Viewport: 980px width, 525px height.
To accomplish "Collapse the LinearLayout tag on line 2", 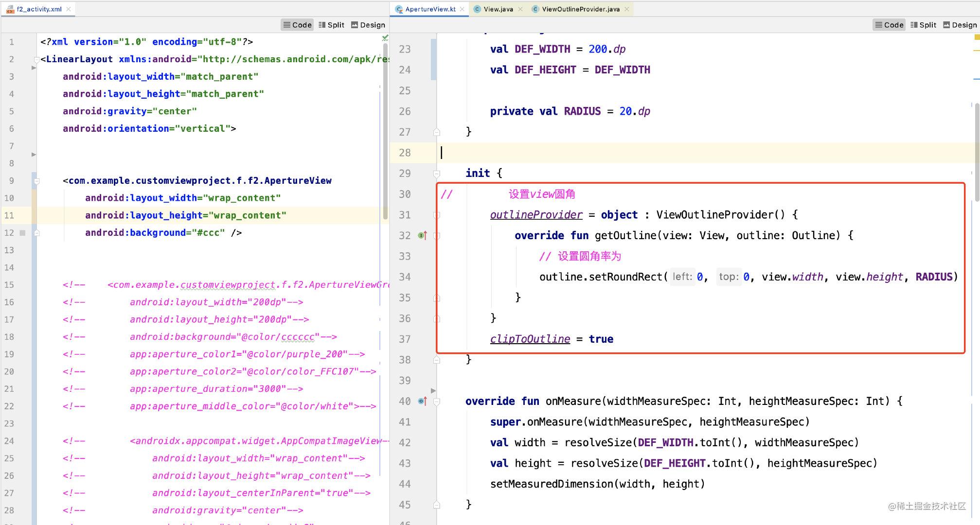I will 36,59.
